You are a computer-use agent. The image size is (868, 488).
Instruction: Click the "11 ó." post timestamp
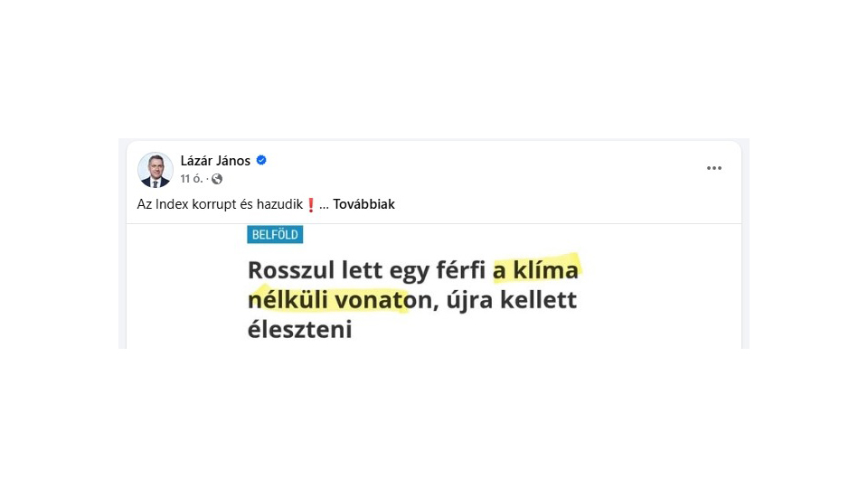pos(191,179)
